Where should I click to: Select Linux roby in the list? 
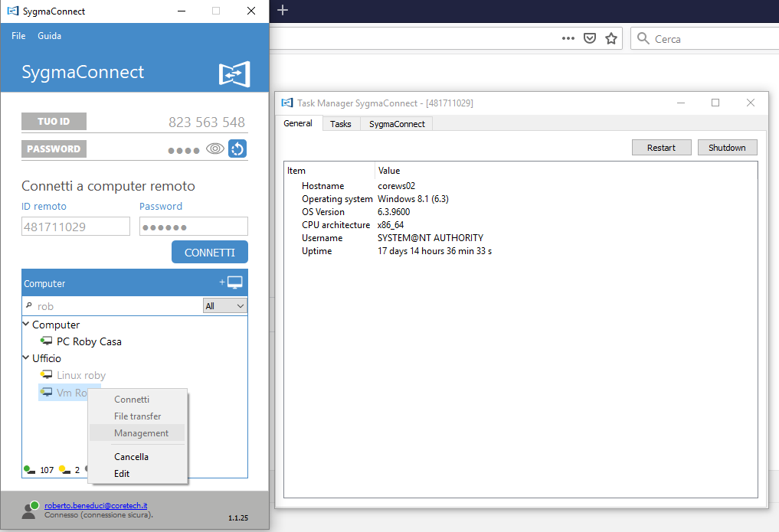tap(81, 375)
